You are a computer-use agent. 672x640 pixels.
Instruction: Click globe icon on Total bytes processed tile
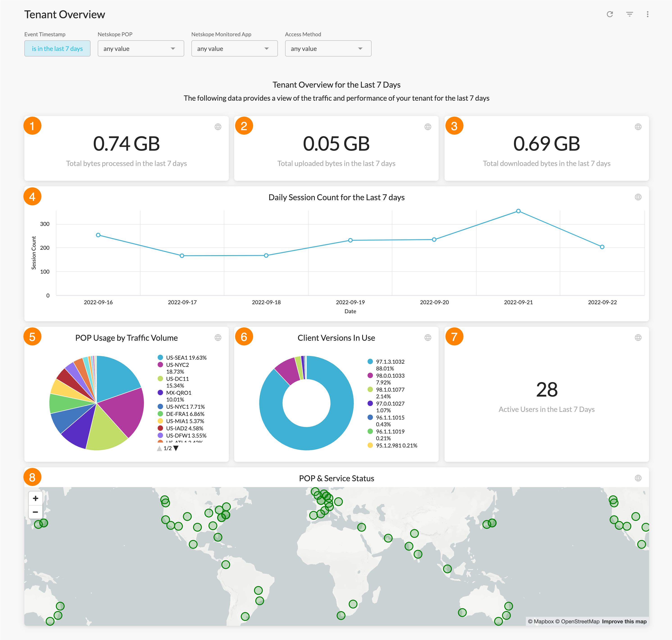point(218,127)
